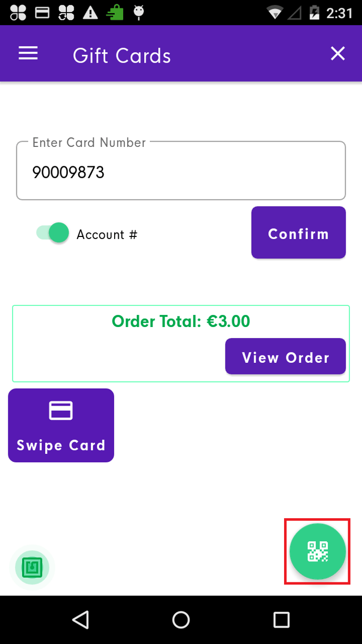
Task: Tap the Home circle navigation button
Action: (x=180, y=619)
